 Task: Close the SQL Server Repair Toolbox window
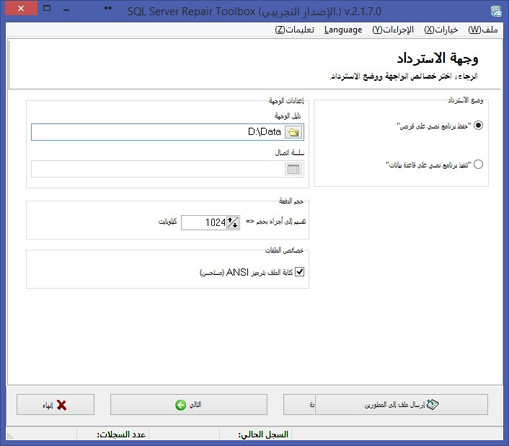pos(21,8)
